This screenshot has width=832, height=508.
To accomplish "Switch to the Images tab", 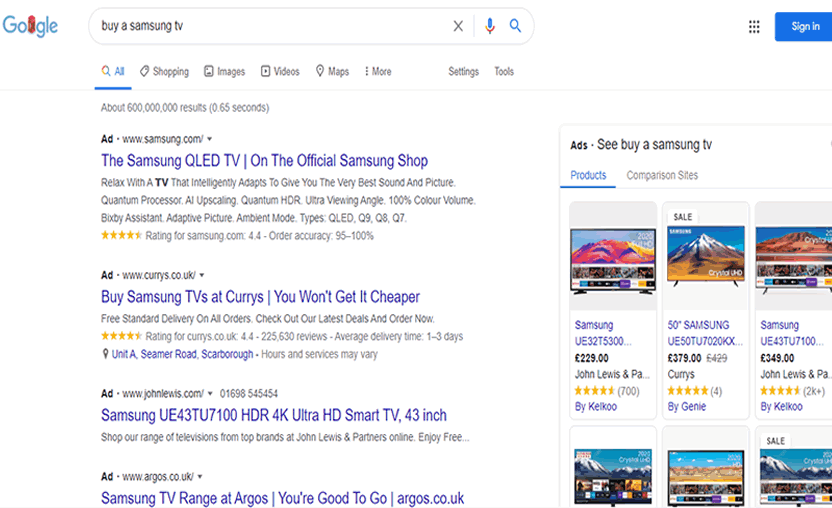I will point(224,71).
